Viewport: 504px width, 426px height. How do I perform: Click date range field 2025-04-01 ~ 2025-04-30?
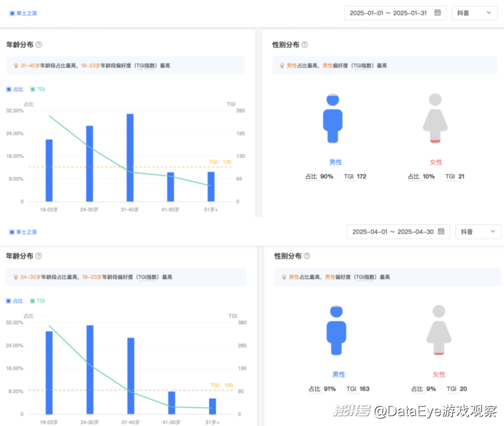pos(398,232)
